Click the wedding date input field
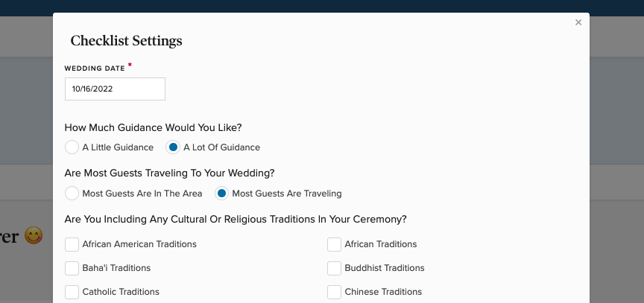The width and height of the screenshot is (644, 303). coord(115,89)
